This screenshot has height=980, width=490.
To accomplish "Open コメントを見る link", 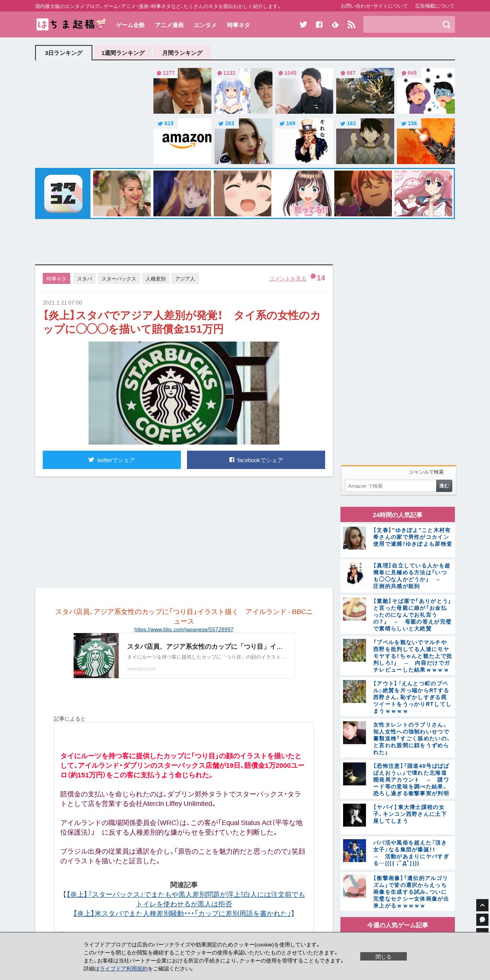I will tap(287, 279).
